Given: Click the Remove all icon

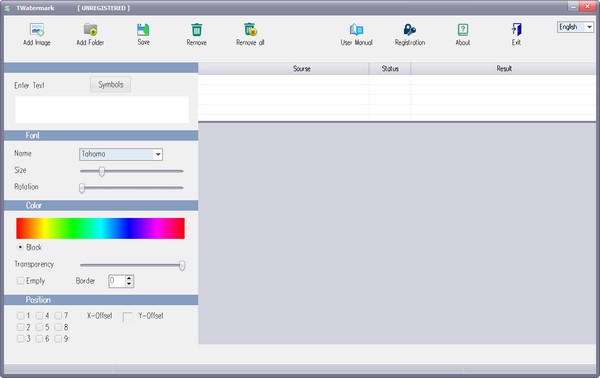Looking at the screenshot, I should click(250, 29).
